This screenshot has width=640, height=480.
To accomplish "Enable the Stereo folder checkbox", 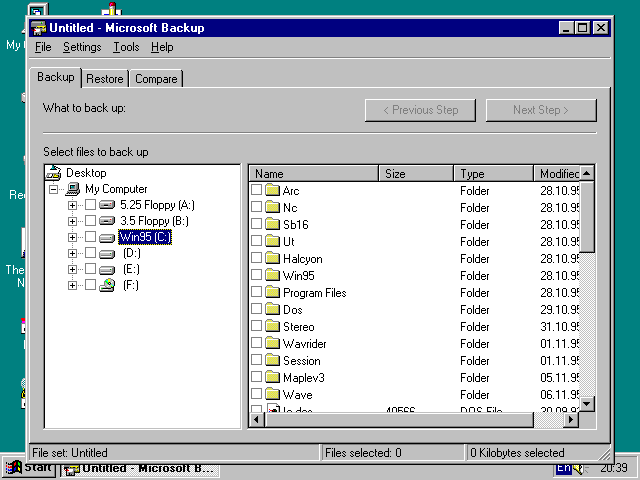I will tap(257, 327).
